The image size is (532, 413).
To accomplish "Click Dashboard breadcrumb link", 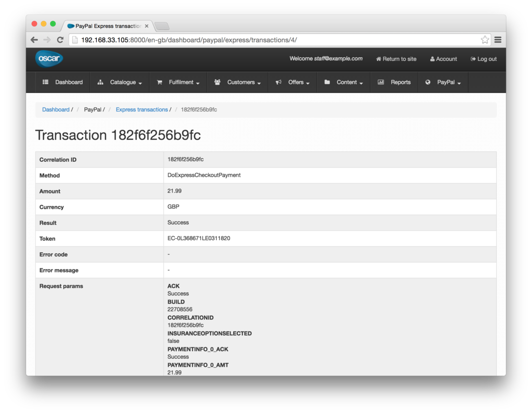I will (56, 110).
